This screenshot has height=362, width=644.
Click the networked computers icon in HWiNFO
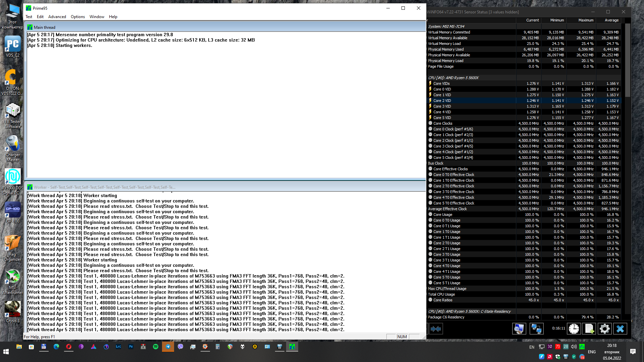point(536,329)
